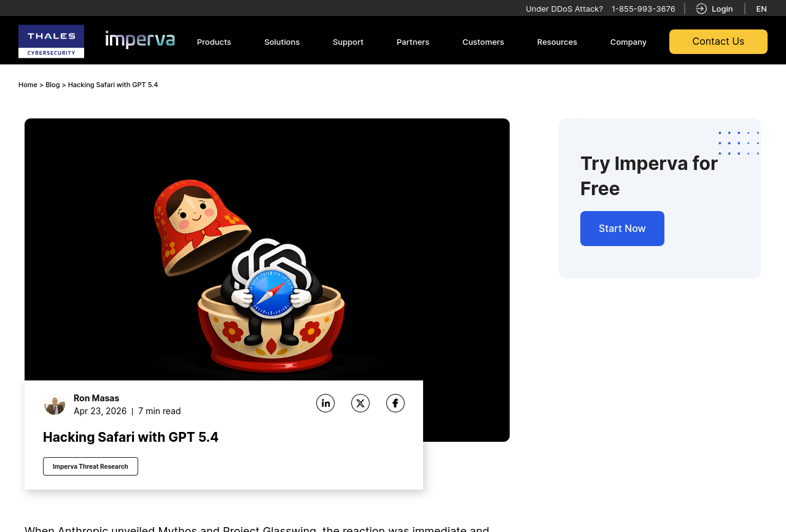Click the Facebook share icon
The height and width of the screenshot is (532, 786).
[x=395, y=403]
